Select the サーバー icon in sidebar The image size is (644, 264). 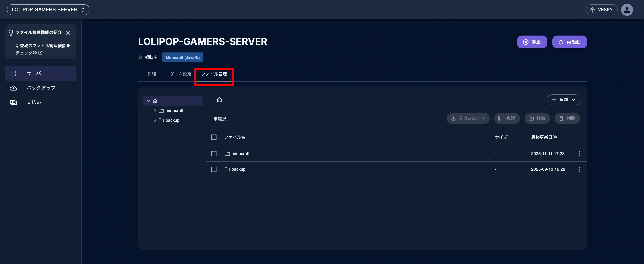pos(13,73)
